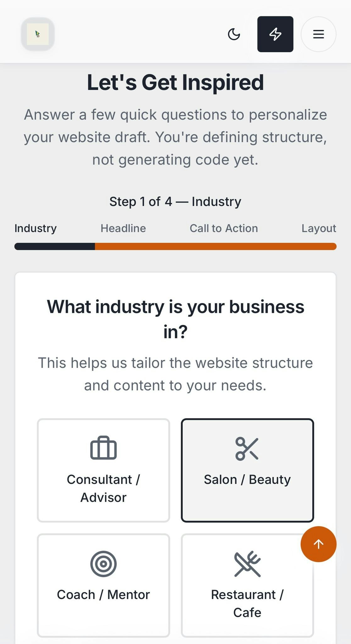Click the target icon on Coach card
Viewport: 351px width, 644px height.
[x=103, y=564]
